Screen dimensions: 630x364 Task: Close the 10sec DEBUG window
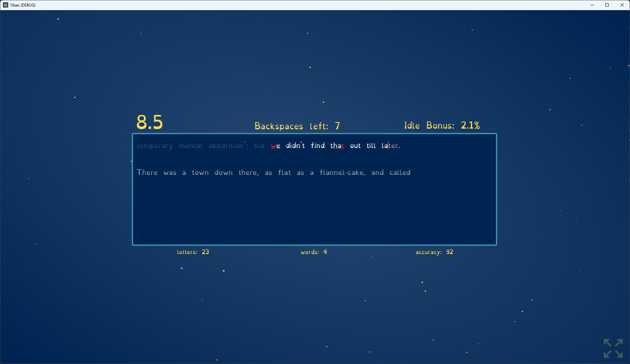[x=622, y=5]
